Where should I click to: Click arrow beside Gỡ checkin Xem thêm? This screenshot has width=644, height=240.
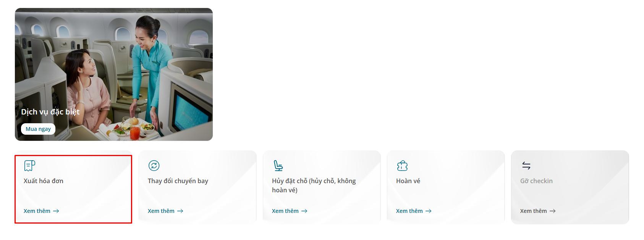[x=553, y=211]
